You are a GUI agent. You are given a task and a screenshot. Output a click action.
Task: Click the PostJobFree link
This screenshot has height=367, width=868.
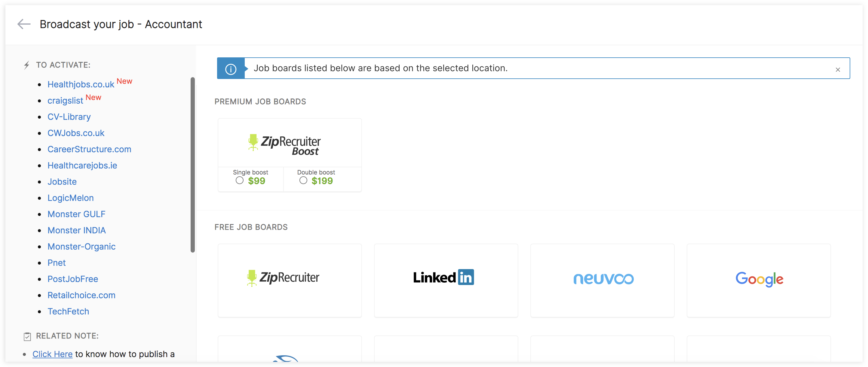pyautogui.click(x=73, y=279)
